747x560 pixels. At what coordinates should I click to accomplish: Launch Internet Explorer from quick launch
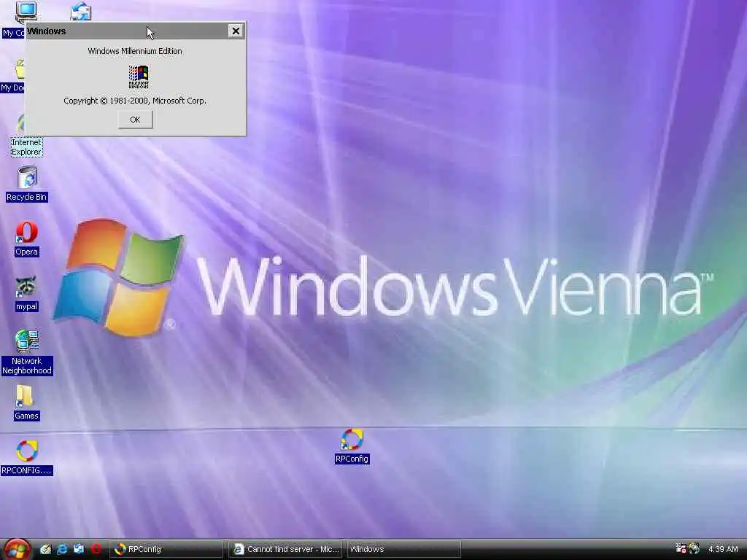(62, 549)
